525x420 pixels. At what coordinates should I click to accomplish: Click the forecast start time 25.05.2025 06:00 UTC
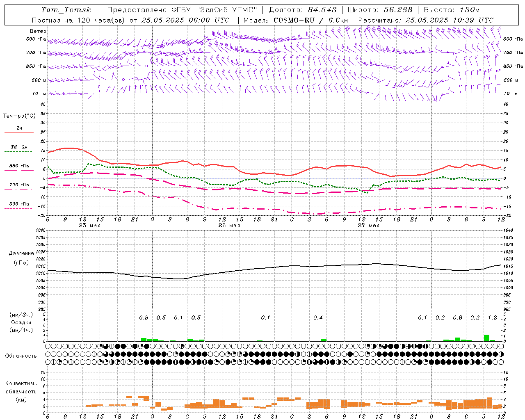click(x=185, y=20)
